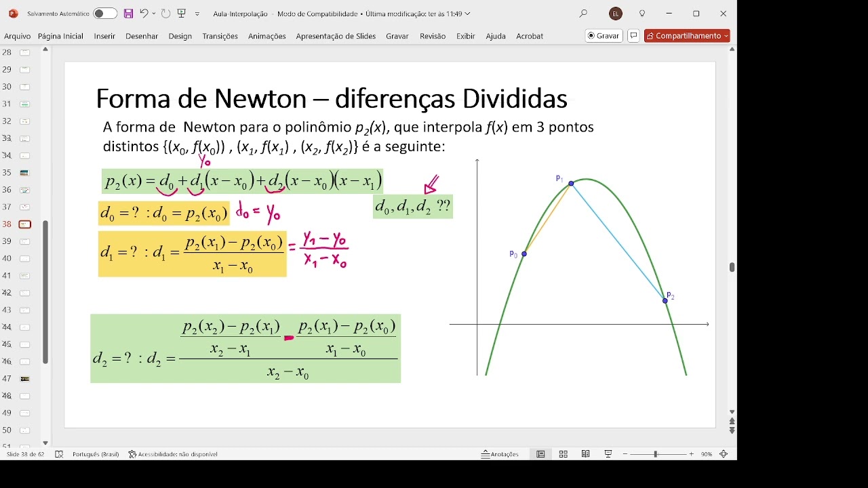Select slide 41 thumbnail
The height and width of the screenshot is (488, 868).
pos(25,276)
